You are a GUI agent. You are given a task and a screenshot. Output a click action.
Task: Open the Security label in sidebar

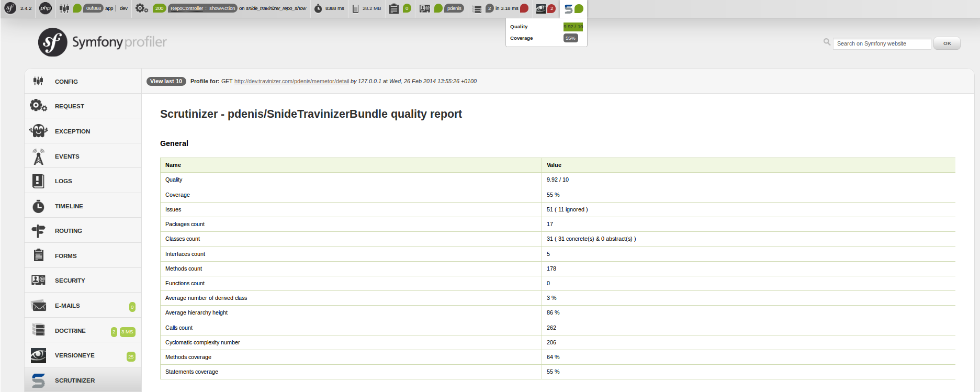[x=70, y=281]
